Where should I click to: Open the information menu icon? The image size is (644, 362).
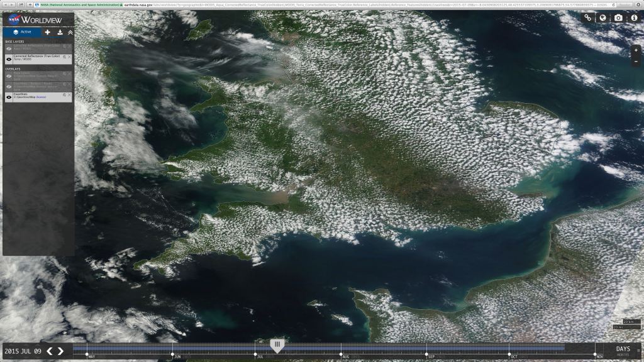point(634,18)
